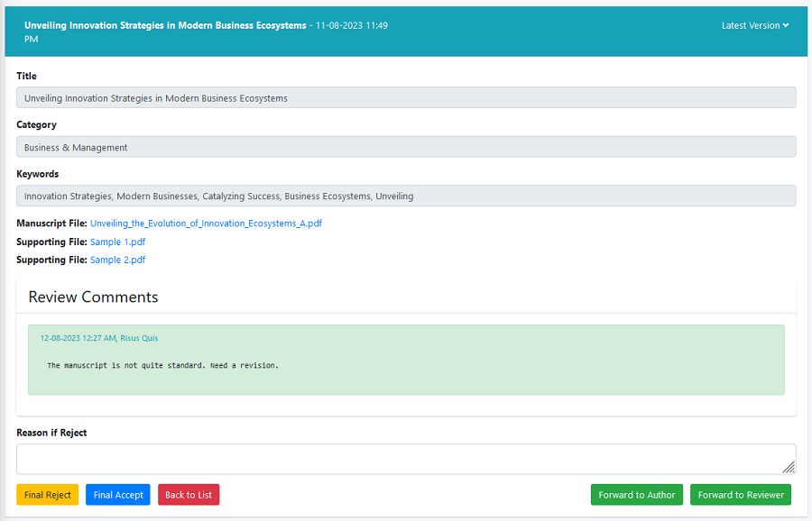Click the Reason if Reject label
This screenshot has width=812, height=521.
coord(51,433)
